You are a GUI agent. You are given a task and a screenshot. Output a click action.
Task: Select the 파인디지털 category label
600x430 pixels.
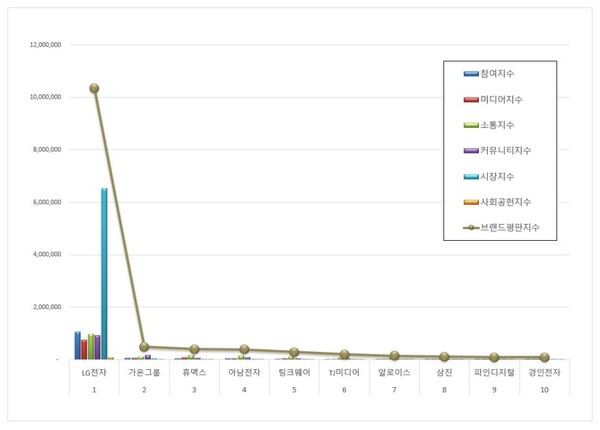(x=494, y=371)
